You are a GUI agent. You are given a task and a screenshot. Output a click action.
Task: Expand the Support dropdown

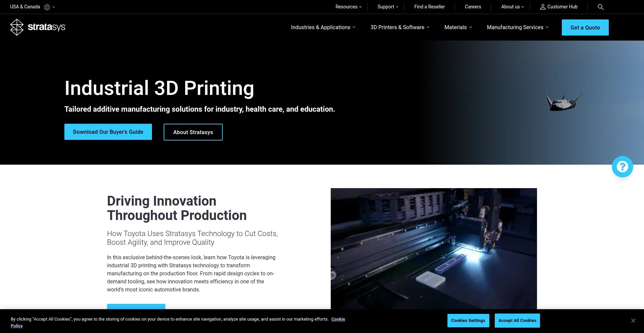coord(388,7)
